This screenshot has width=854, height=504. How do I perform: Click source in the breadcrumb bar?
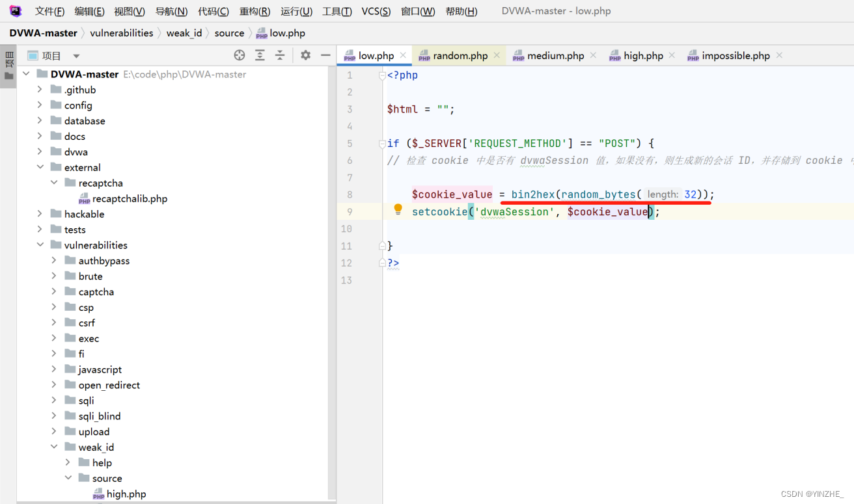tap(229, 33)
